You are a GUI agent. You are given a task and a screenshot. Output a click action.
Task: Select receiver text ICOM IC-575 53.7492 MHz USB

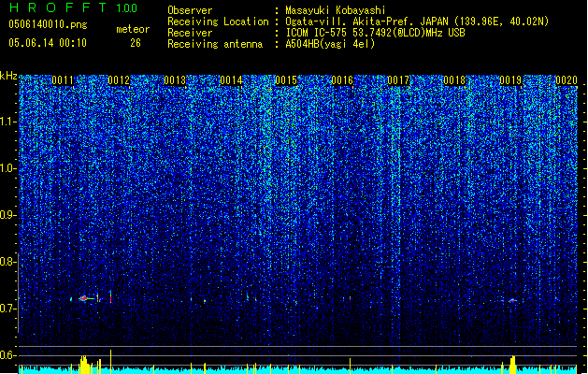(x=375, y=33)
